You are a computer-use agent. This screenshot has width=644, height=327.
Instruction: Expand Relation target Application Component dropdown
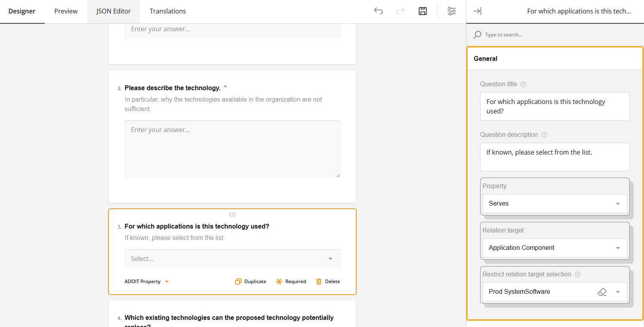click(x=555, y=248)
